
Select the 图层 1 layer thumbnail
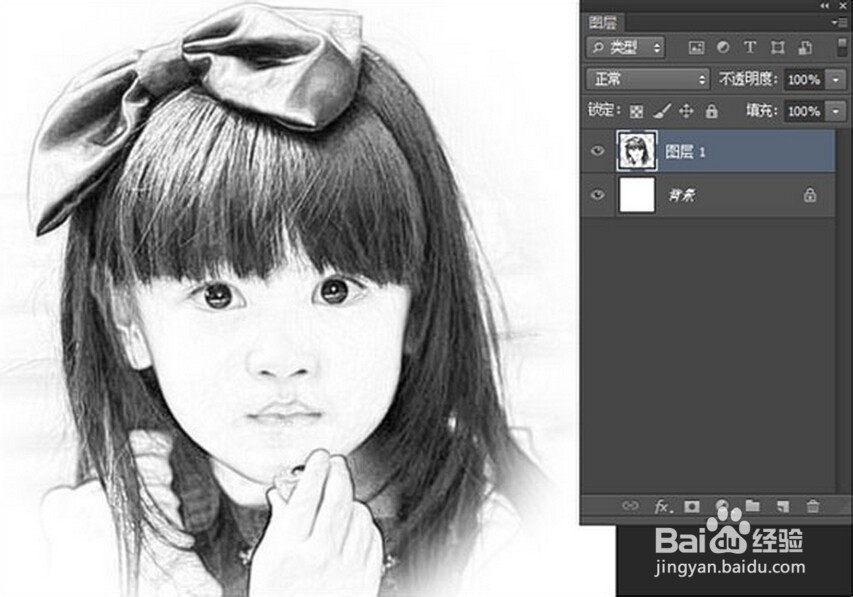click(637, 151)
